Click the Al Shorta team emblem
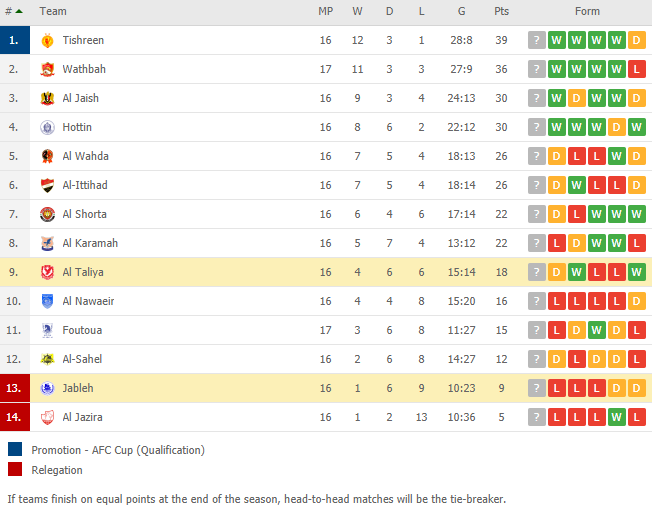652x508 pixels. click(x=47, y=215)
